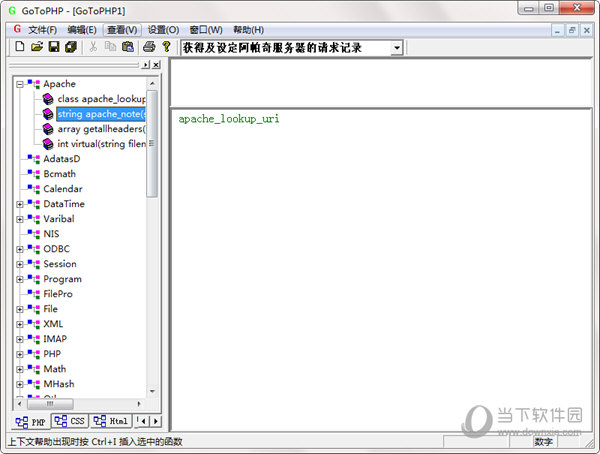600x454 pixels.
Task: Select the Calendar tree item
Action: coord(63,189)
